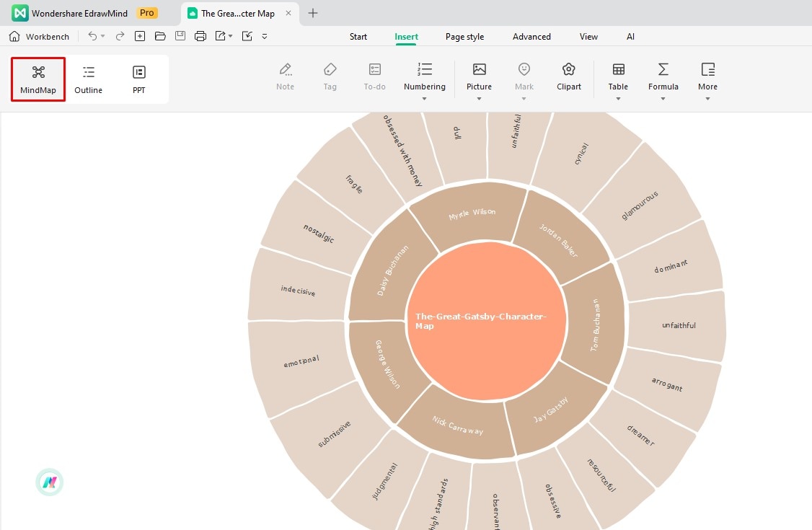Select the arrogant trait segment
Image resolution: width=812 pixels, height=530 pixels.
point(667,384)
